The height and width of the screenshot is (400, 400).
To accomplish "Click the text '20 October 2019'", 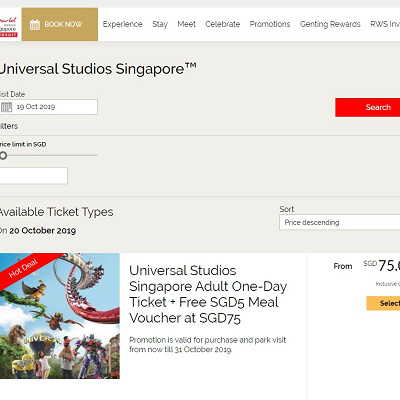I will coord(43,231).
